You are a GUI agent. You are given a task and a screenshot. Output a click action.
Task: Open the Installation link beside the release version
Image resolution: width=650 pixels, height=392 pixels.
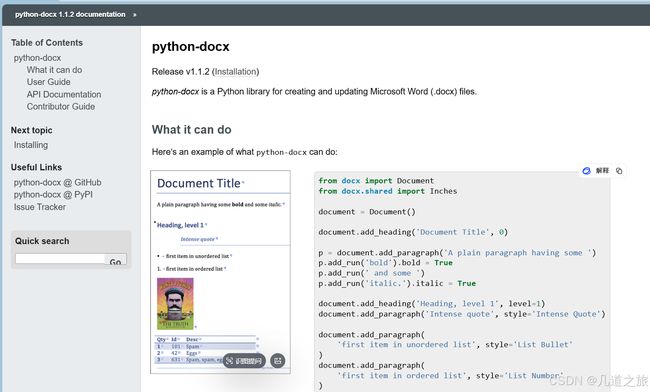(235, 72)
